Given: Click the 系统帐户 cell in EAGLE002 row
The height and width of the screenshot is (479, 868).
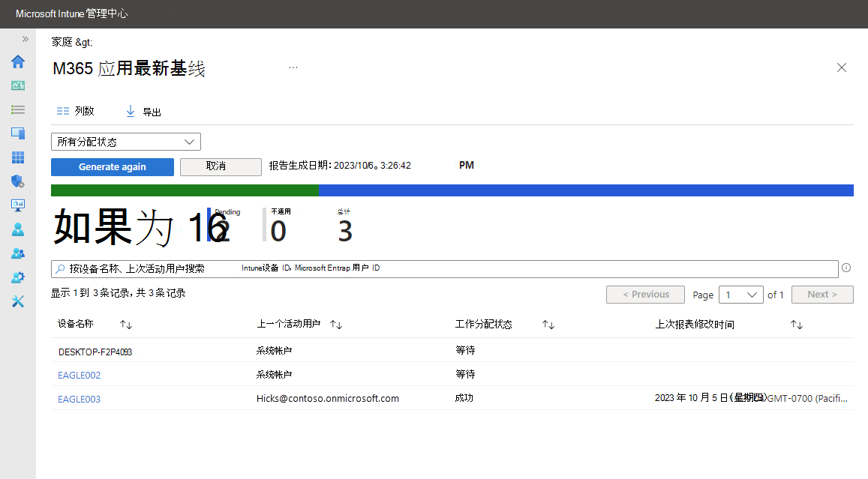Looking at the screenshot, I should (x=274, y=375).
